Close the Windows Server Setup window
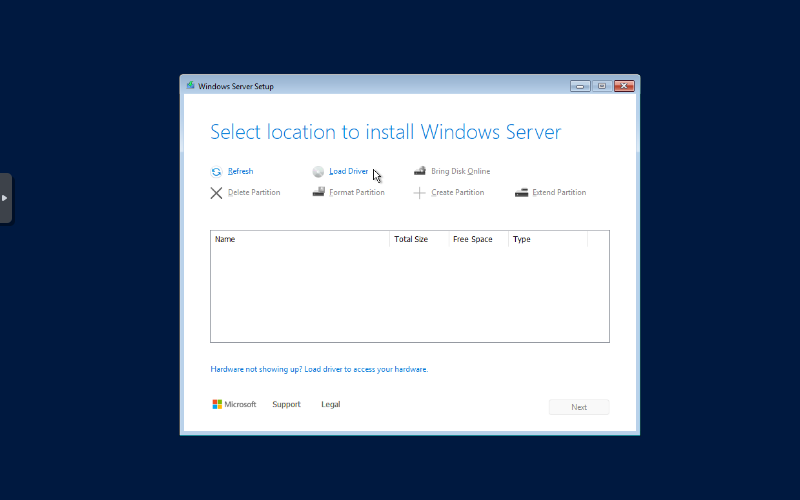 (x=624, y=86)
